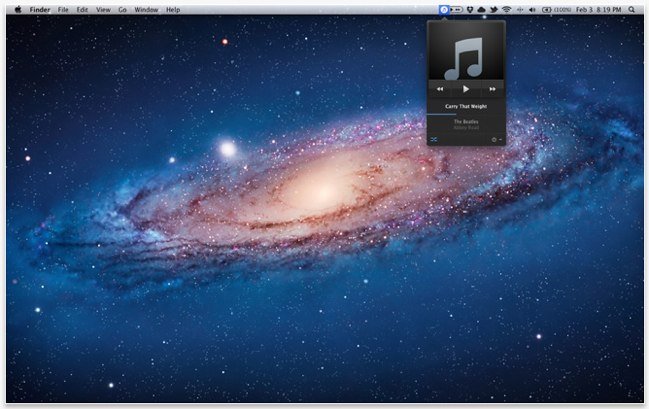Go back to the previous track
Screen dimensions: 649x409
(x=440, y=89)
